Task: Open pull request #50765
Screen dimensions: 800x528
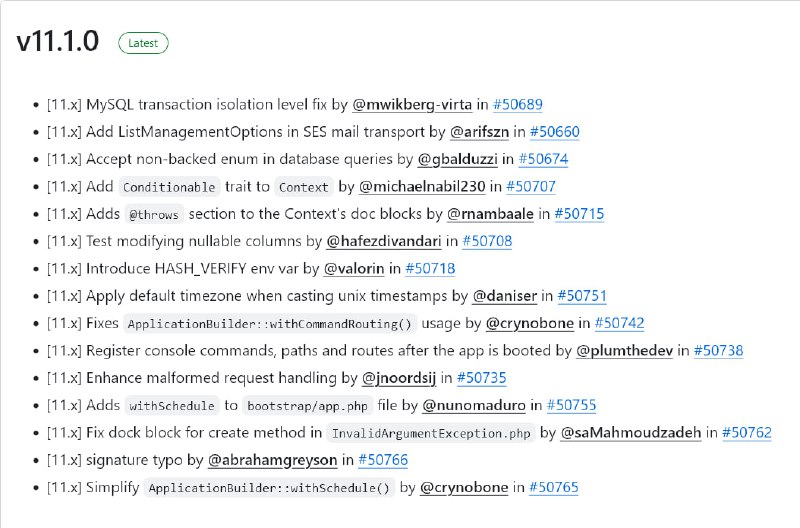Action: click(x=554, y=488)
